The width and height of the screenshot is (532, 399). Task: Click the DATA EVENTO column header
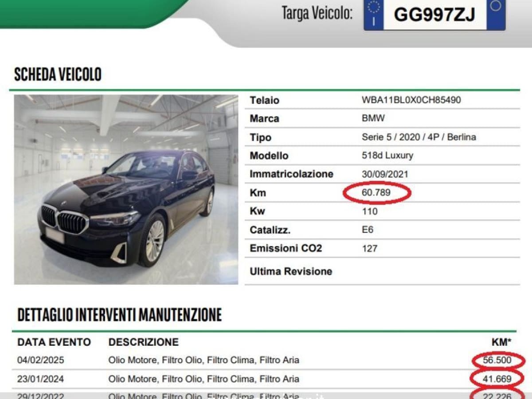coord(54,342)
